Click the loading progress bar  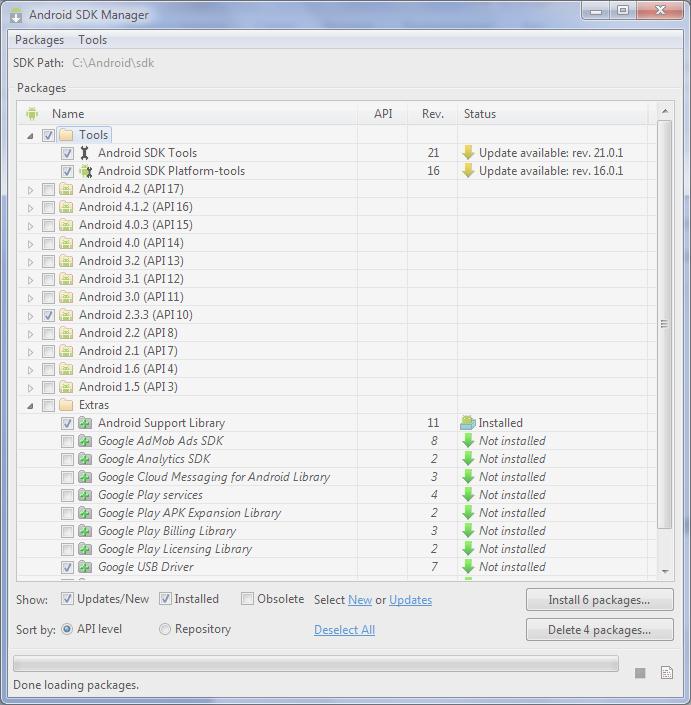316,663
